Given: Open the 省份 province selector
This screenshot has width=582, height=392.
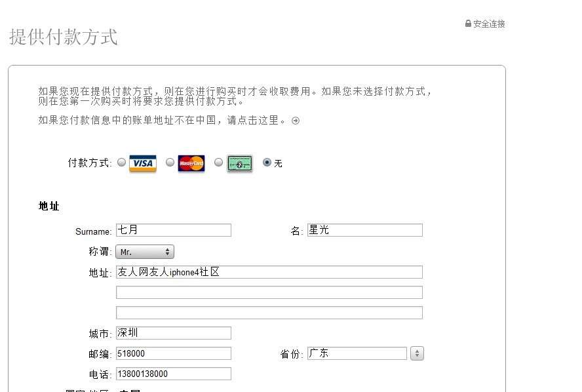Looking at the screenshot, I should [357, 353].
